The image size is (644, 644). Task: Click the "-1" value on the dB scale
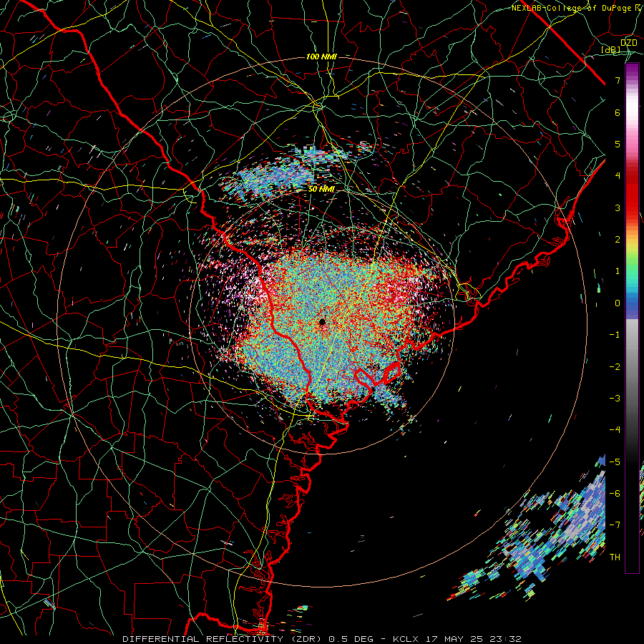[x=615, y=335]
